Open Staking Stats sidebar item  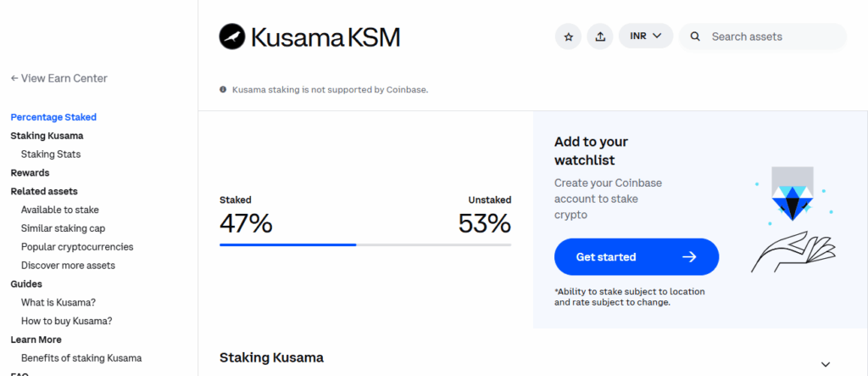coord(51,154)
